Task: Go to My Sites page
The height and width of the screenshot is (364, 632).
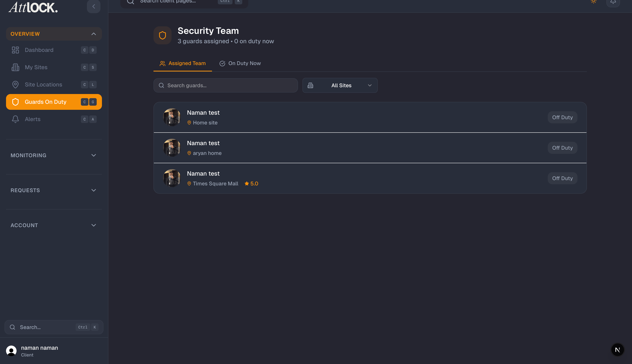Action: (36, 67)
